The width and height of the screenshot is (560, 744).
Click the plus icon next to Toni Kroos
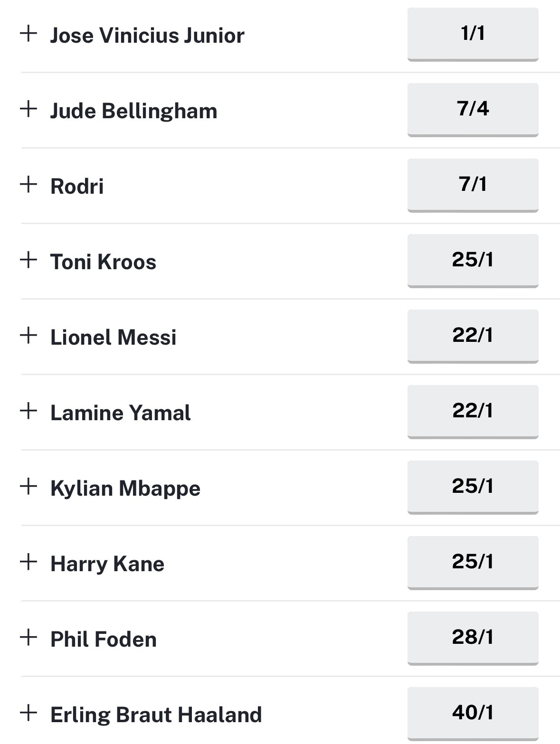pos(28,260)
